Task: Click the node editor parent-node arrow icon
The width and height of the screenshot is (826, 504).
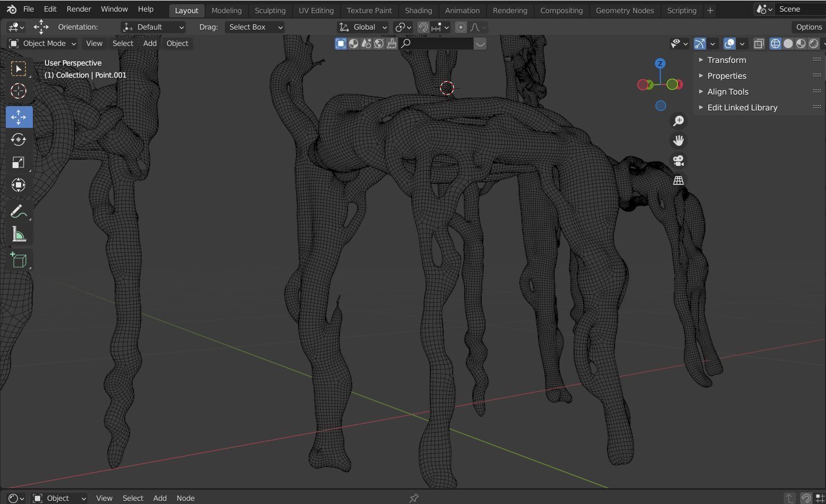Action: (789, 498)
